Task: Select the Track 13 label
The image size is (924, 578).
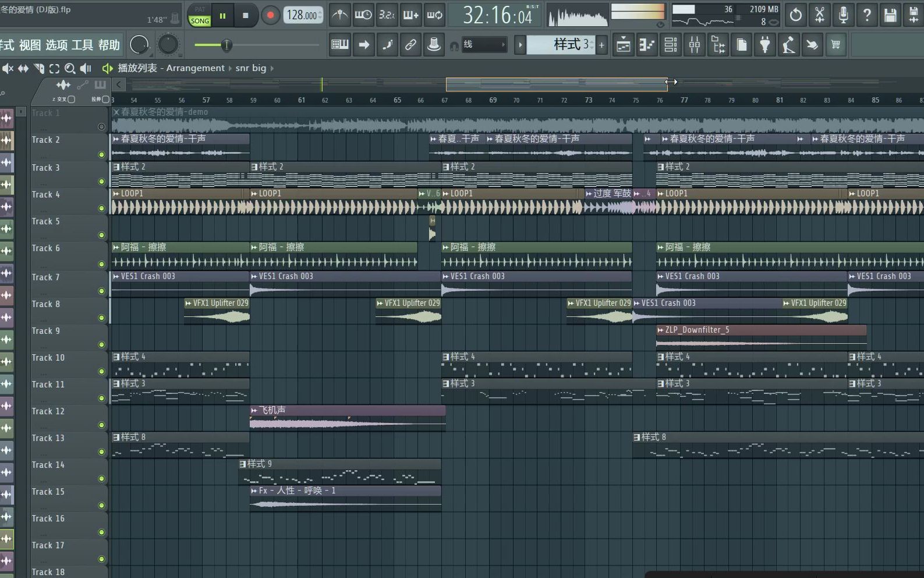Action: point(48,438)
